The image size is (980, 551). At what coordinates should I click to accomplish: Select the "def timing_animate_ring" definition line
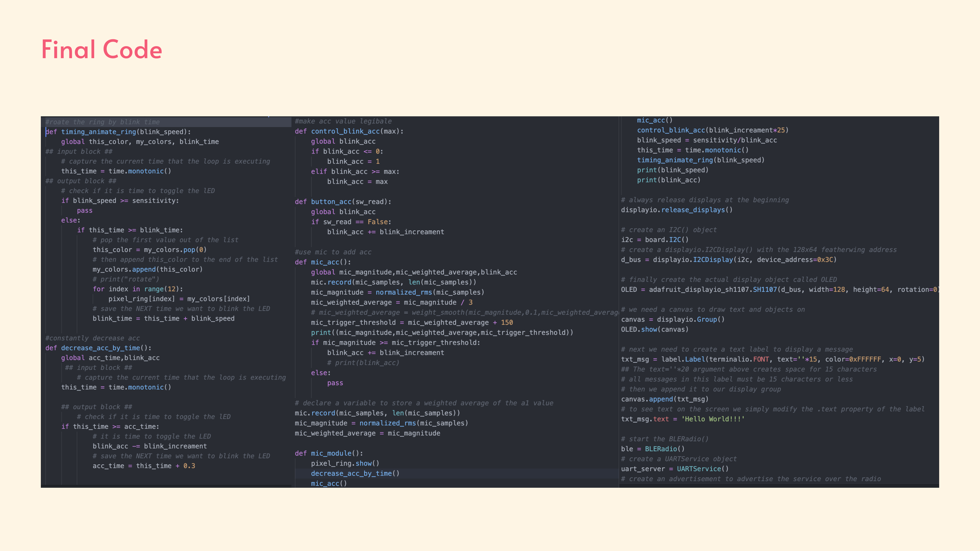pyautogui.click(x=118, y=132)
